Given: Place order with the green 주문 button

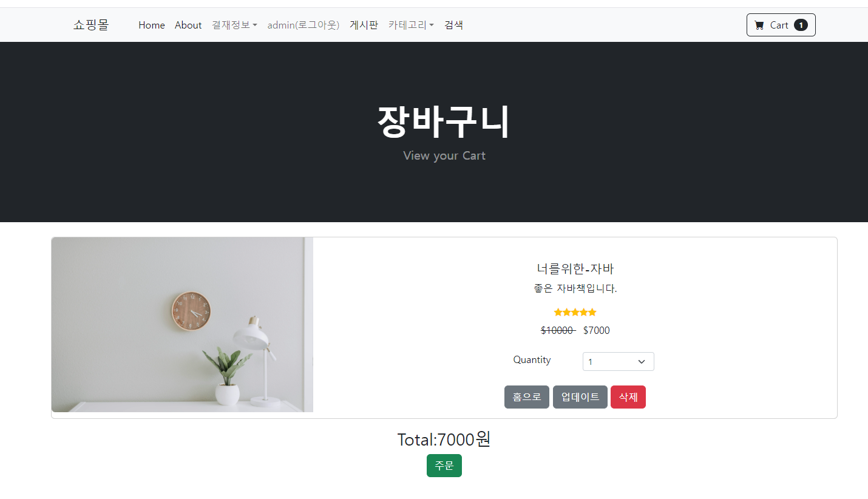Looking at the screenshot, I should pyautogui.click(x=444, y=466).
